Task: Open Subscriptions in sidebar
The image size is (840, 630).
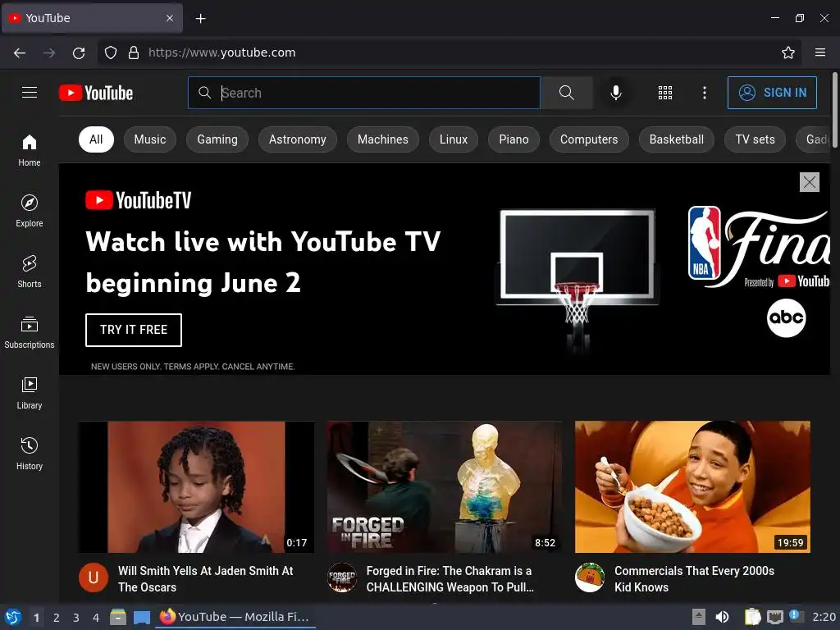Action: [30, 333]
